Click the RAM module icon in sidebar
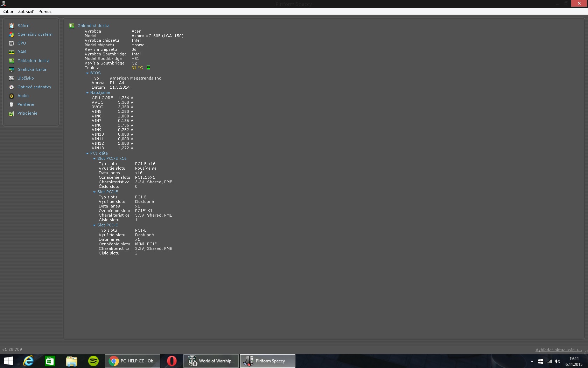The image size is (588, 368). (x=12, y=52)
